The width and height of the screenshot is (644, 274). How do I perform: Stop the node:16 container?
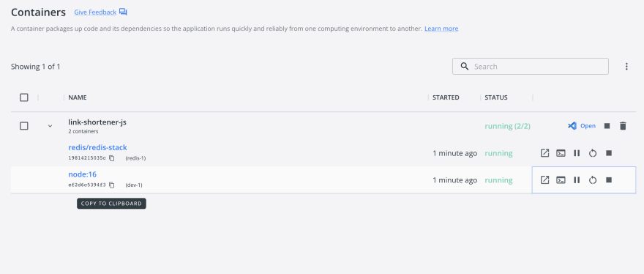pyautogui.click(x=609, y=179)
